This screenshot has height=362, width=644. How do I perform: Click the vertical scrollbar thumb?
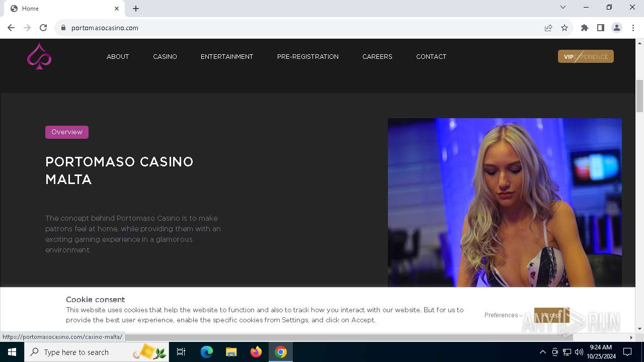[x=639, y=96]
